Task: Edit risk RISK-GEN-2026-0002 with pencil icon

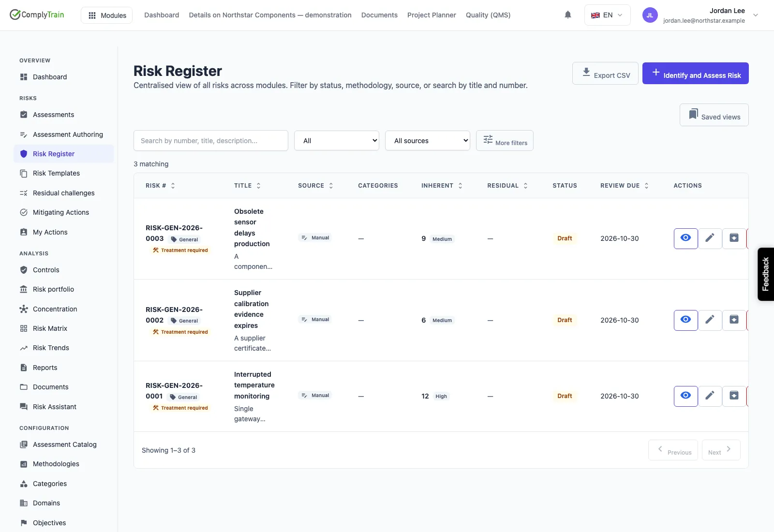Action: [x=710, y=320]
